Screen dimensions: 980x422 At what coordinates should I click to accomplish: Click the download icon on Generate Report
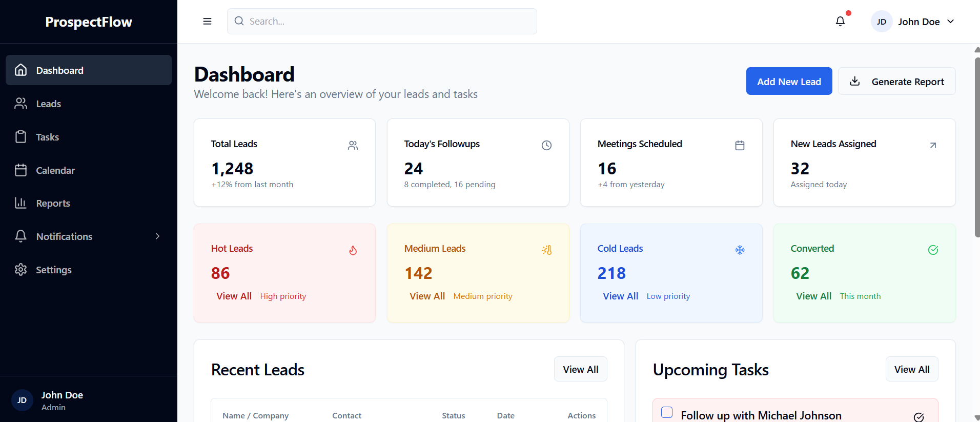[855, 81]
